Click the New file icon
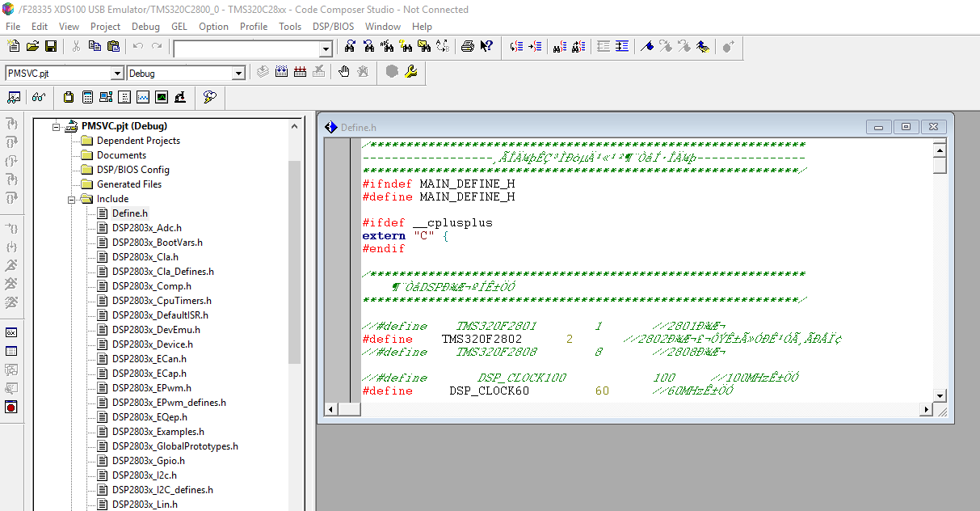Viewport: 980px width, 511px height. click(x=14, y=47)
